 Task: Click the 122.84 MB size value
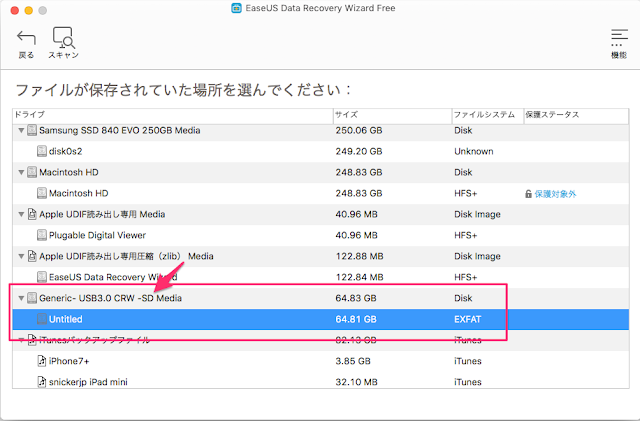pyautogui.click(x=360, y=277)
